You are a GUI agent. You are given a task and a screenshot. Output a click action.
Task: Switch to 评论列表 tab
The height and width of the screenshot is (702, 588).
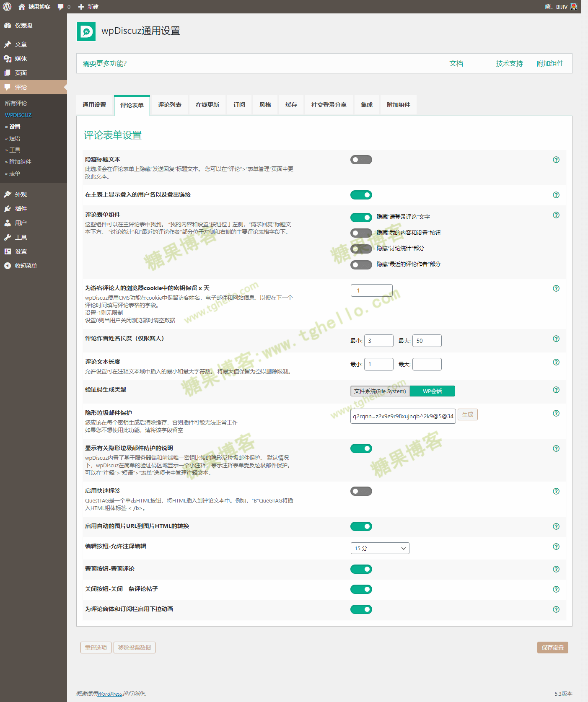tap(170, 105)
